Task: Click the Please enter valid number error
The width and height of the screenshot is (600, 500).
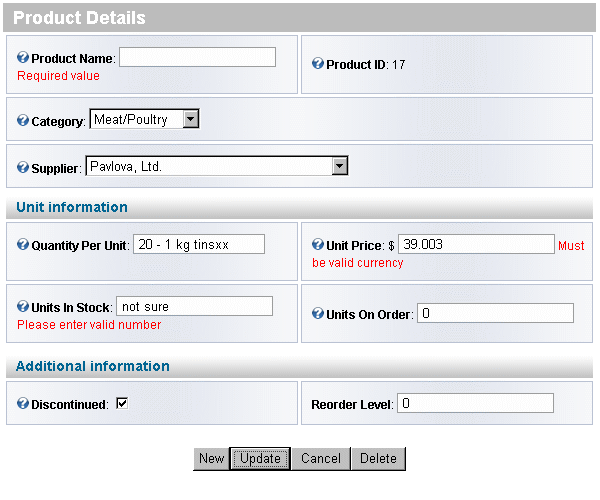Action: click(89, 325)
